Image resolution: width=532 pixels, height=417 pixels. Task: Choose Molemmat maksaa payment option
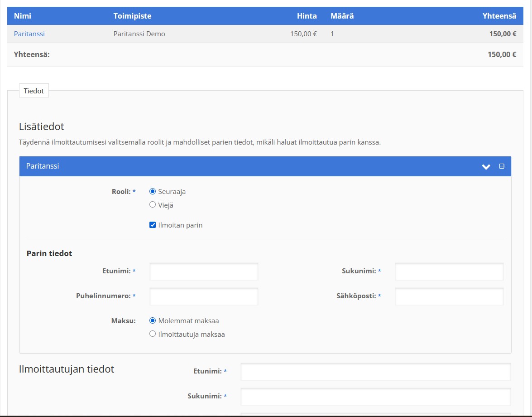(153, 320)
